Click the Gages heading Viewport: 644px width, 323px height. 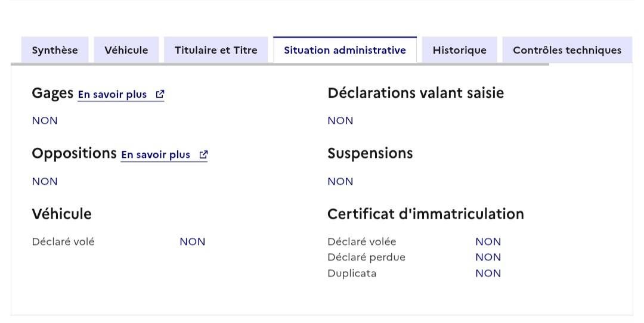coord(52,93)
